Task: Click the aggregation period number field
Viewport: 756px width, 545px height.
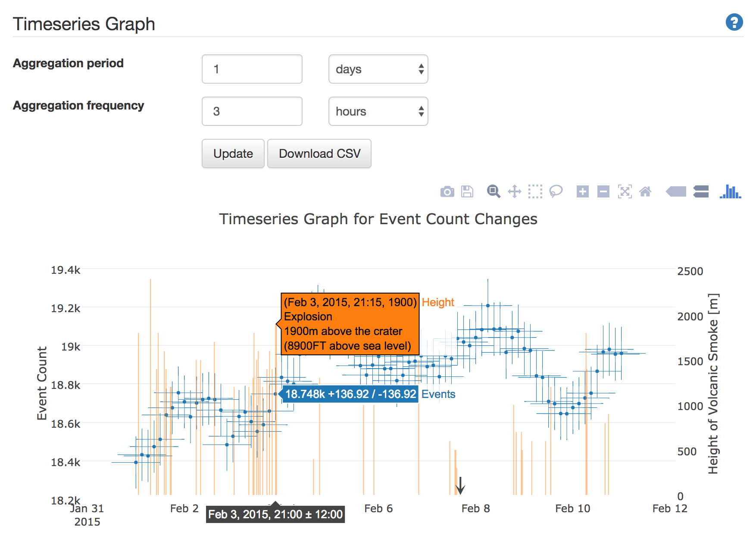Action: (252, 69)
